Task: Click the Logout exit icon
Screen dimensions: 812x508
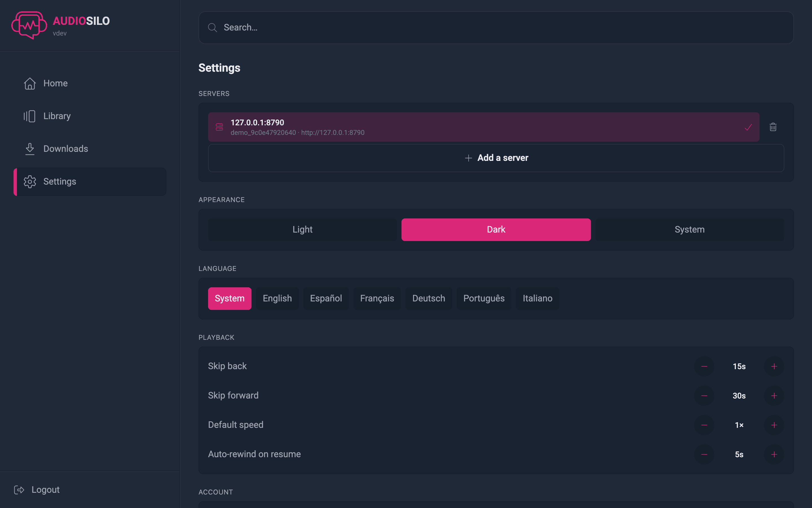Action: 19,490
